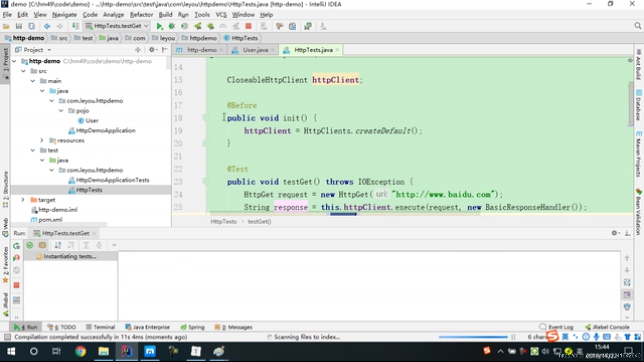Build project using the down-arrow build icon
The height and width of the screenshot is (362, 644).
[x=76, y=26]
